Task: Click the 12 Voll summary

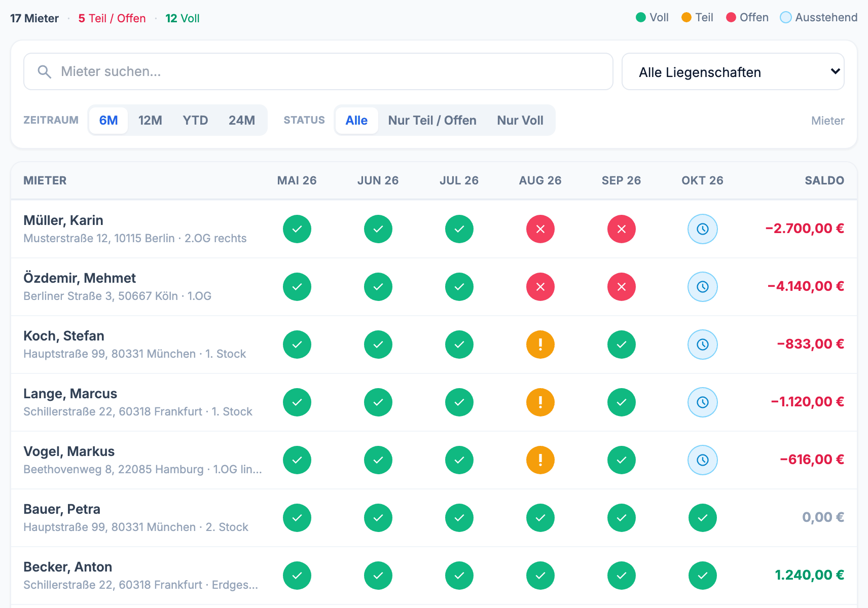Action: [183, 18]
